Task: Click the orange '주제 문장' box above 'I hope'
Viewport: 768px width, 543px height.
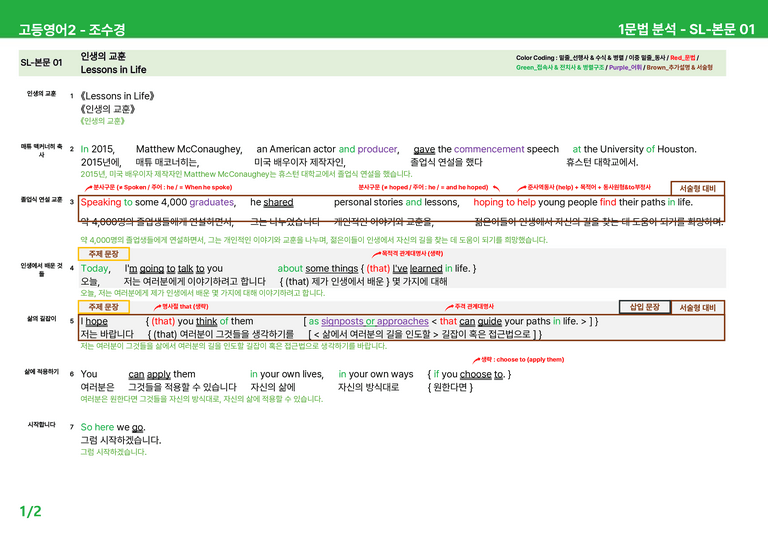Action: coord(104,307)
